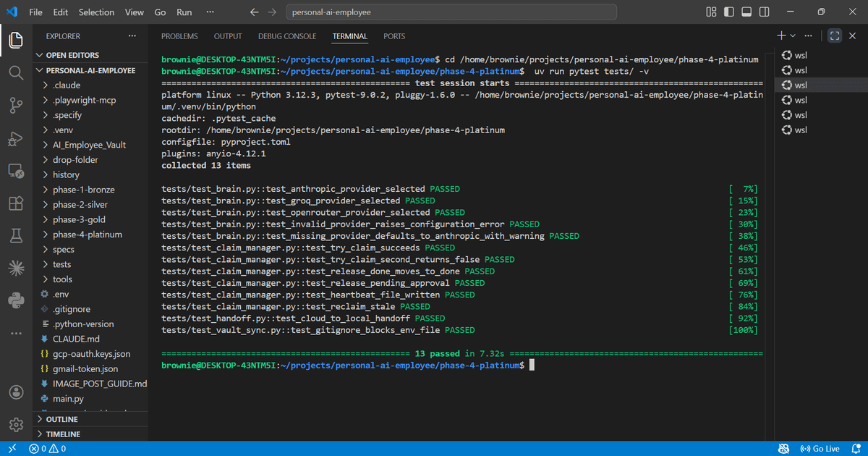Image resolution: width=868 pixels, height=456 pixels.
Task: Open the Run menu
Action: pyautogui.click(x=184, y=12)
